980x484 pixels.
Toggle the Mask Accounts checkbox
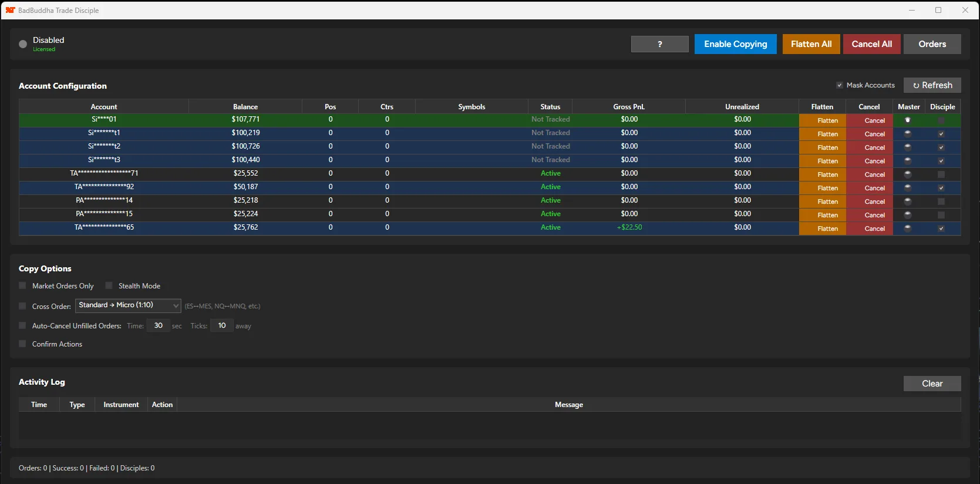click(840, 85)
